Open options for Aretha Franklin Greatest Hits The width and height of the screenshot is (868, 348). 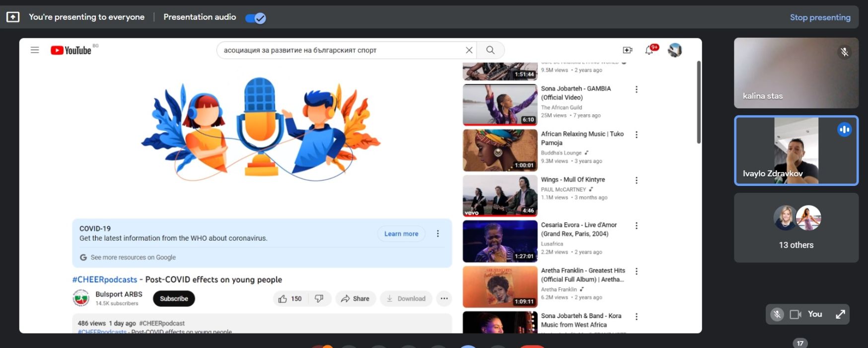(x=636, y=271)
